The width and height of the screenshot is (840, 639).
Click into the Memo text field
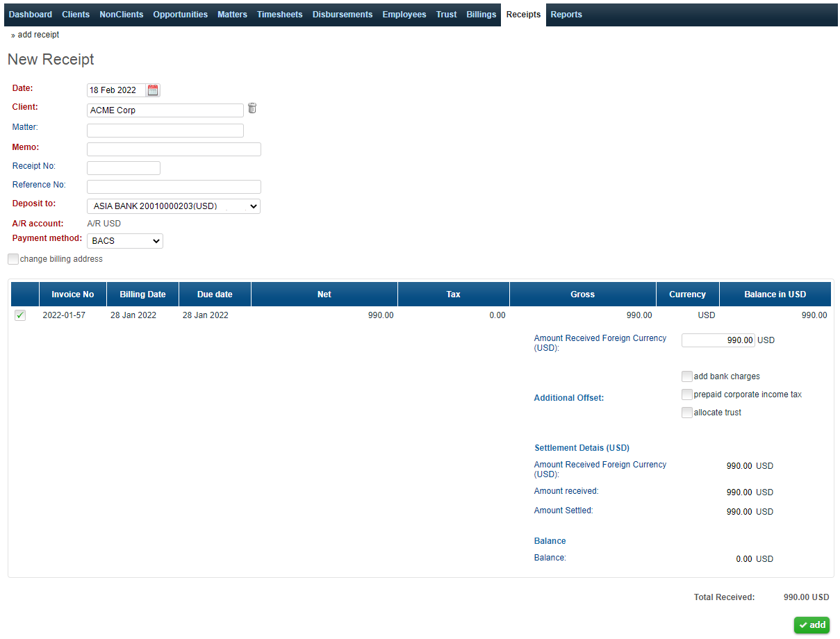174,149
